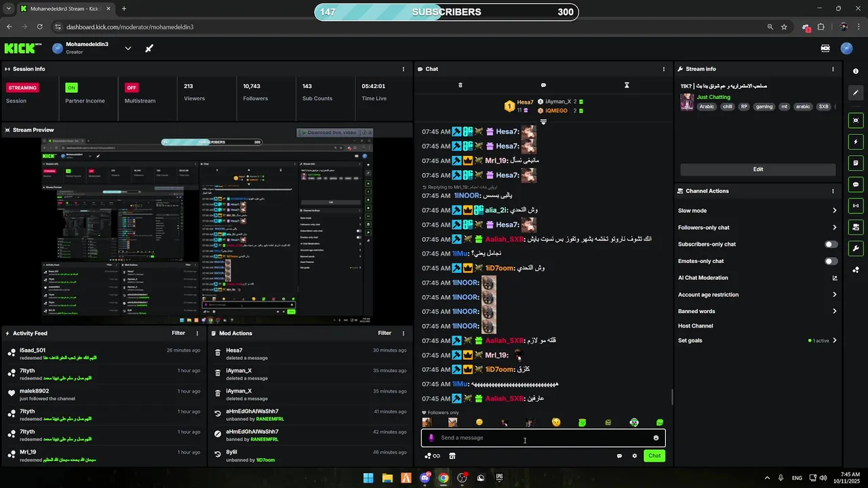
Task: Click the Filter button in Mod Actions
Action: coord(384,333)
